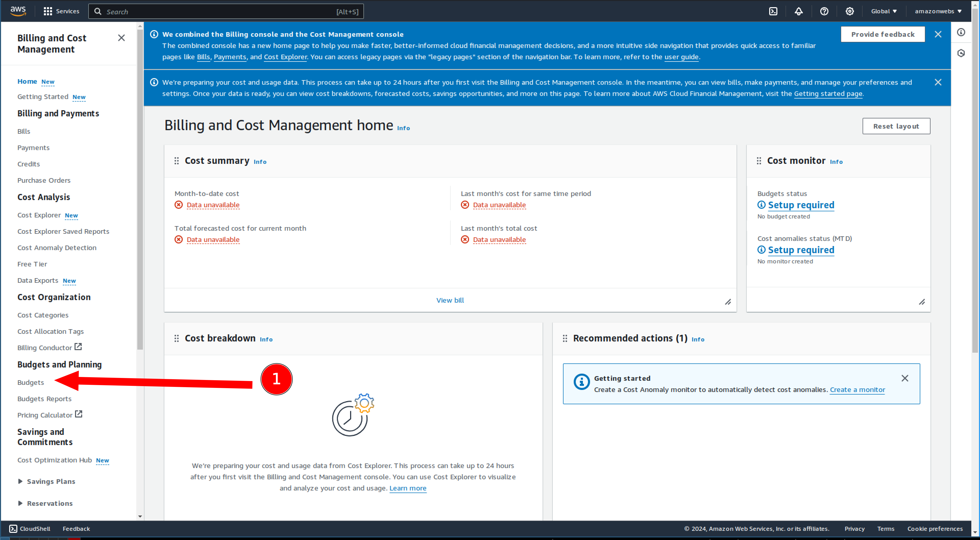This screenshot has width=980, height=540.
Task: Open the Global region dropdown
Action: [884, 11]
